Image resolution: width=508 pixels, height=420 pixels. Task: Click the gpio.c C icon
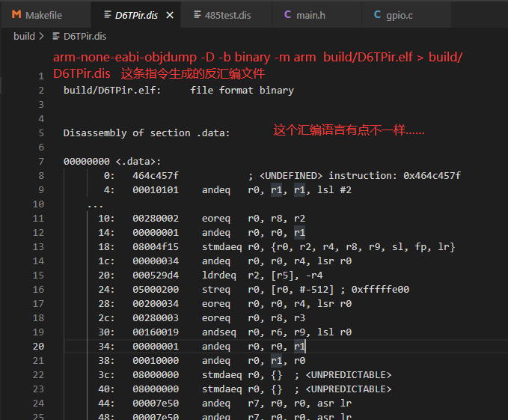pos(377,14)
